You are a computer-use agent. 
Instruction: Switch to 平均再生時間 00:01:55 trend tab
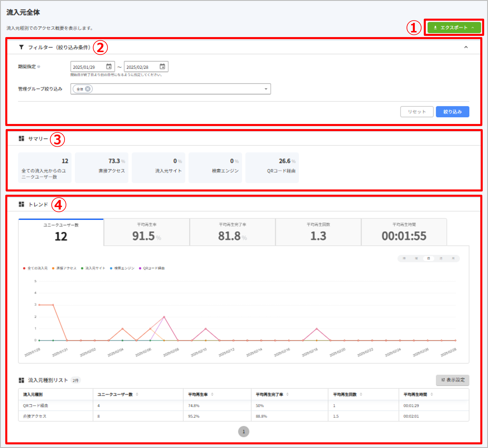click(404, 232)
